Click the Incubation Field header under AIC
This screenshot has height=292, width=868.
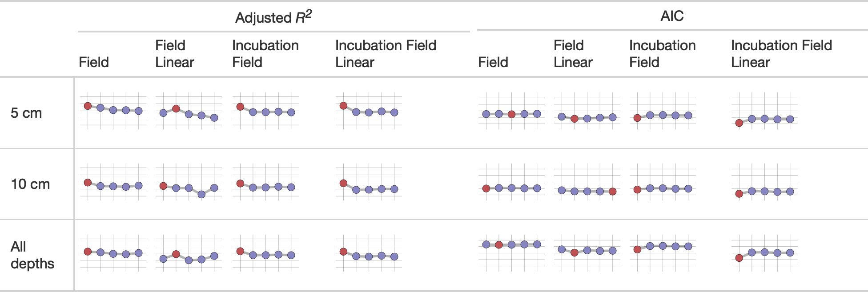tap(662, 54)
